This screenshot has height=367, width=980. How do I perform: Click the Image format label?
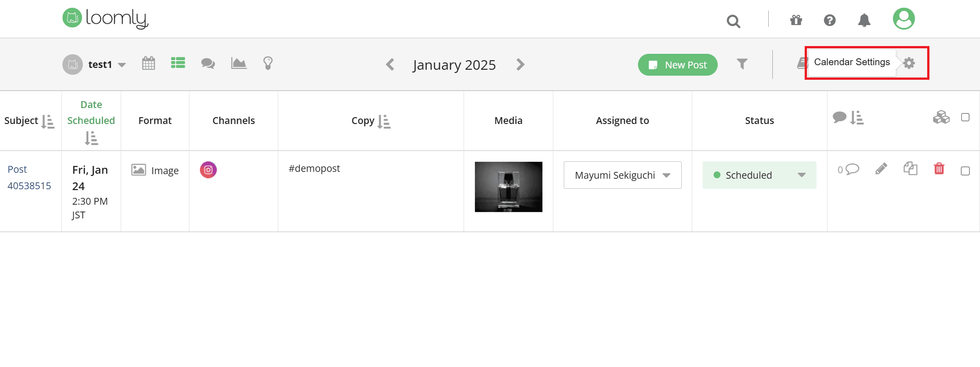[x=165, y=171]
